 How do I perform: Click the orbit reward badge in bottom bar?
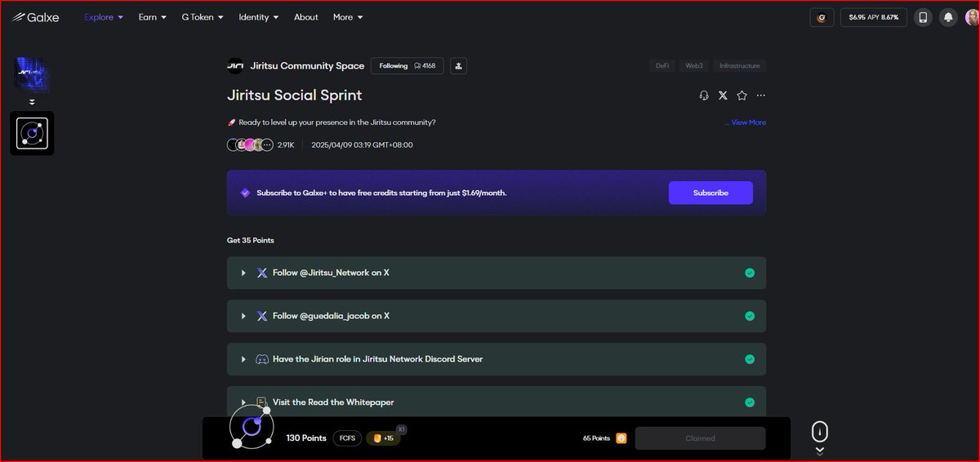[x=252, y=426]
